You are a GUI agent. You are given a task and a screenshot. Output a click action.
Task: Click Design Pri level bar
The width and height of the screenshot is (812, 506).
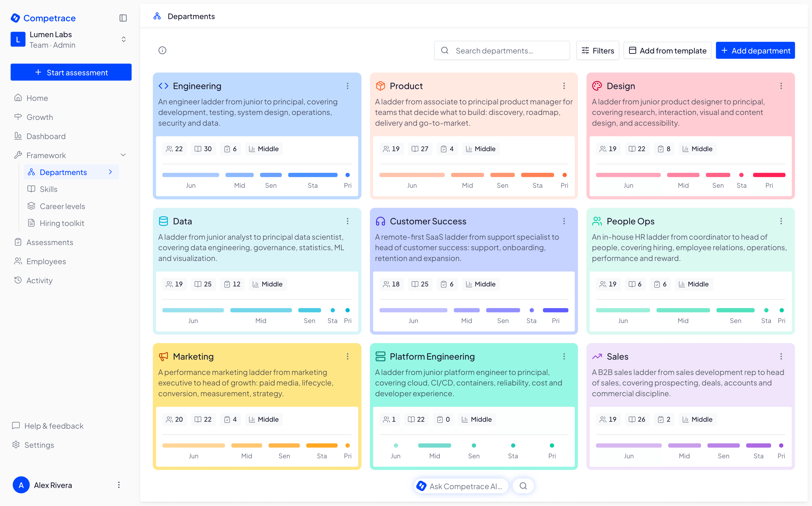pos(769,175)
